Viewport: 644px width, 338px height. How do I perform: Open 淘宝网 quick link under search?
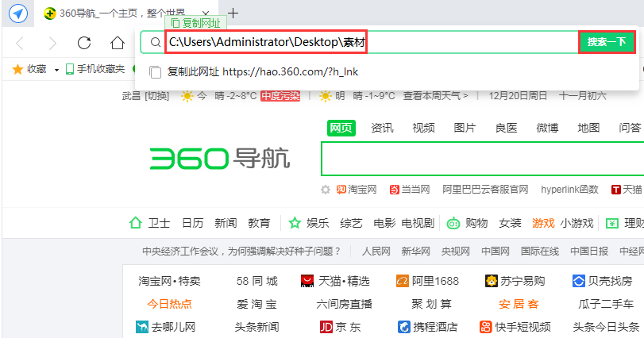pyautogui.click(x=357, y=190)
